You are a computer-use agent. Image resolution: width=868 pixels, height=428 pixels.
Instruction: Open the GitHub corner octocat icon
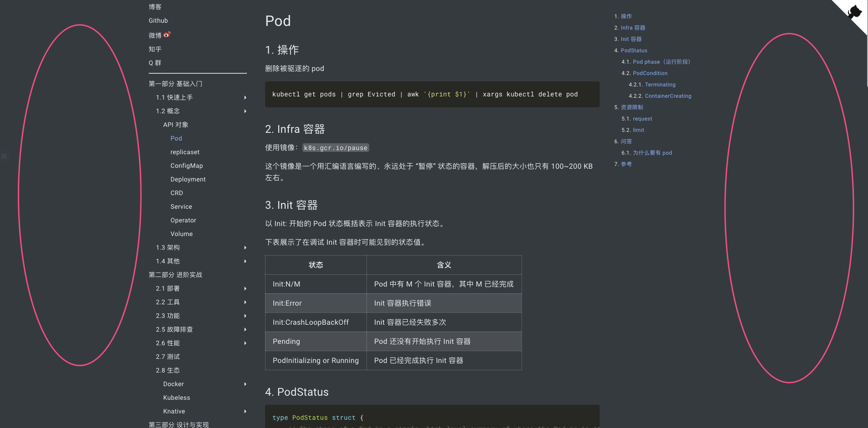pos(854,12)
